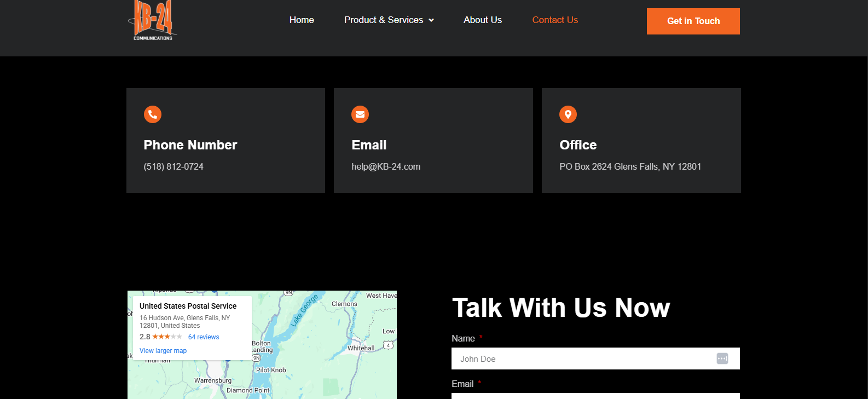The width and height of the screenshot is (868, 399).
Task: Click the Name field label
Action: pos(463,338)
